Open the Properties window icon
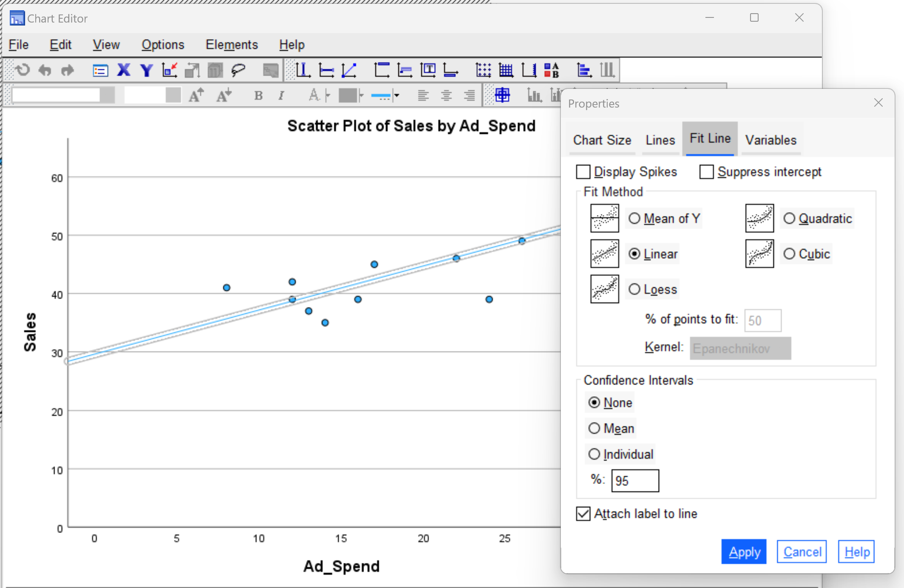This screenshot has width=904, height=588. [100, 70]
